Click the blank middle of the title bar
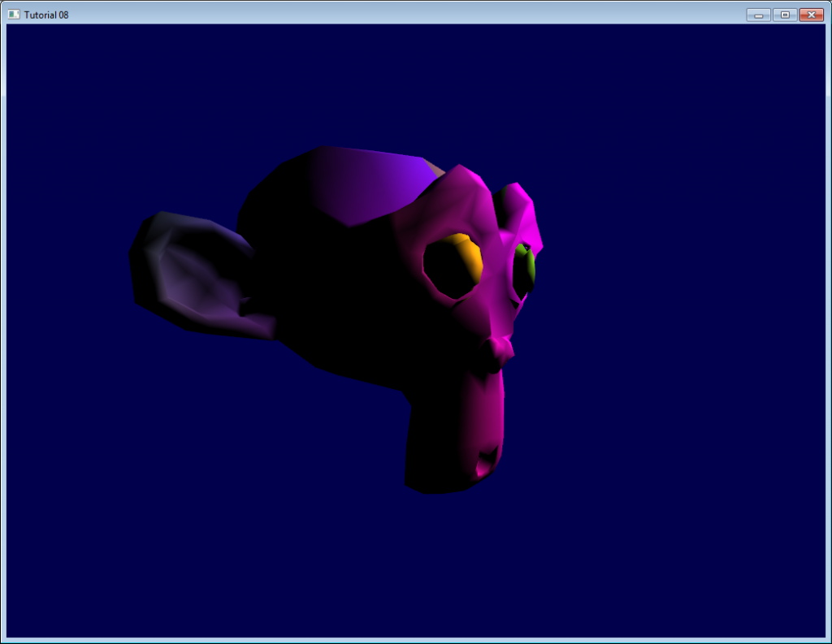Image resolution: width=832 pixels, height=644 pixels. (403, 15)
